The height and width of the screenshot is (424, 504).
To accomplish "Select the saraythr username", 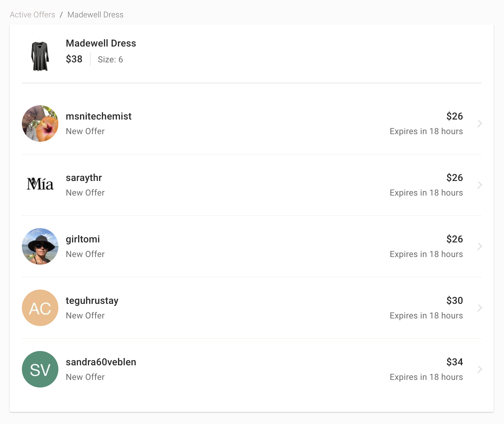I will click(x=84, y=178).
